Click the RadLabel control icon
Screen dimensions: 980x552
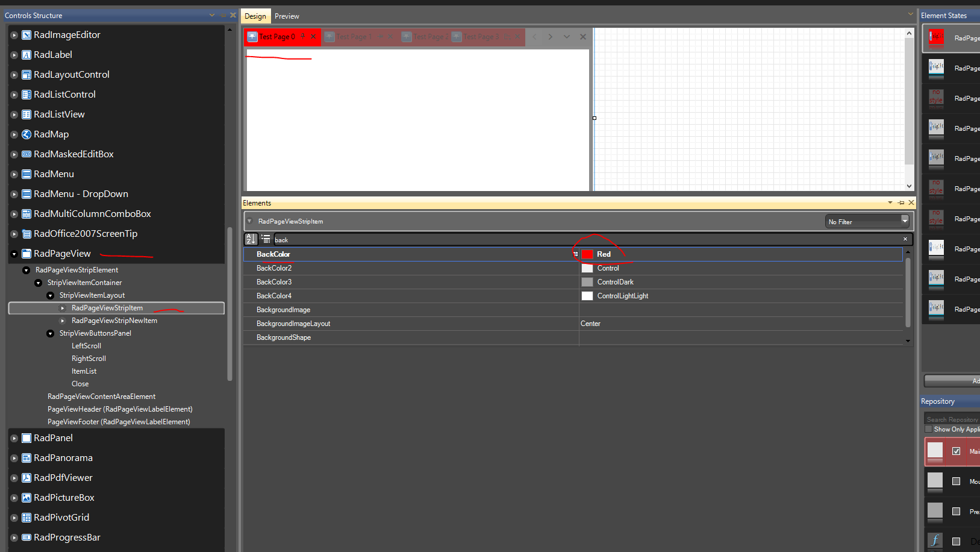[27, 55]
